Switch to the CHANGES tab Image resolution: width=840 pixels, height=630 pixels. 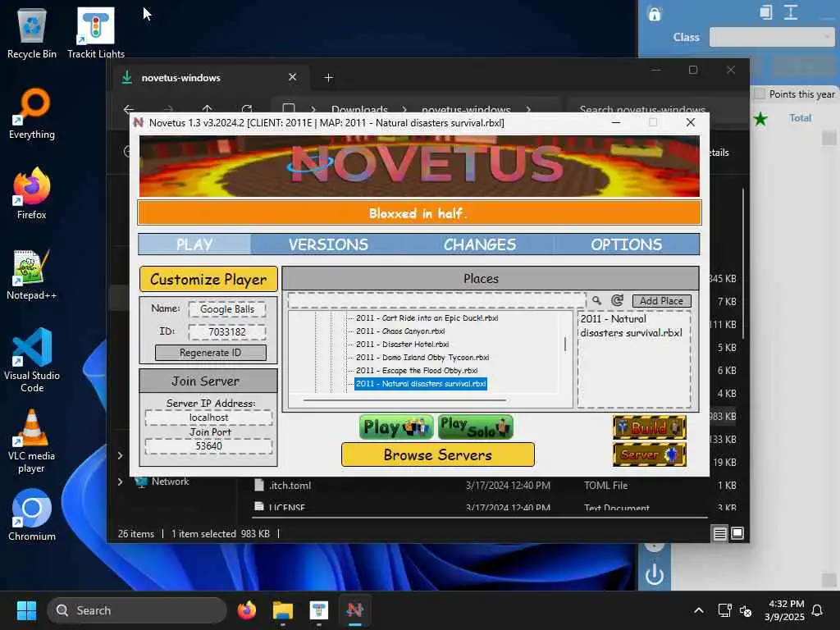[479, 244]
